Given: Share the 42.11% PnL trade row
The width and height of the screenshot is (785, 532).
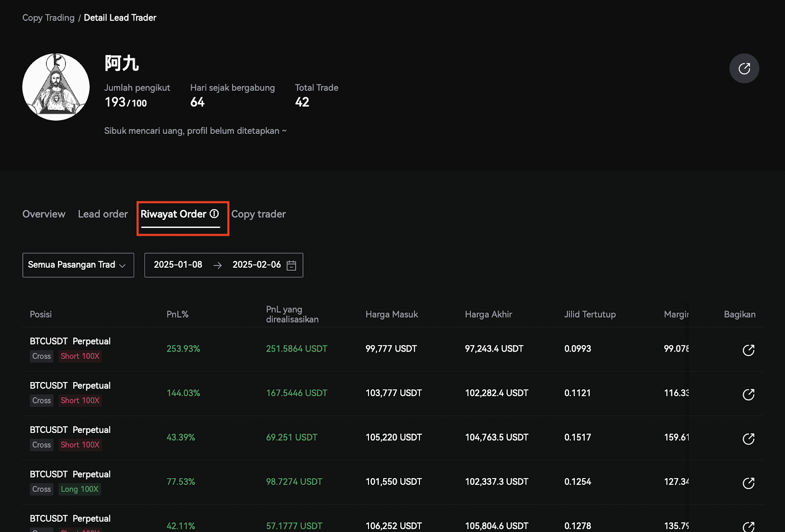Looking at the screenshot, I should pyautogui.click(x=748, y=527).
